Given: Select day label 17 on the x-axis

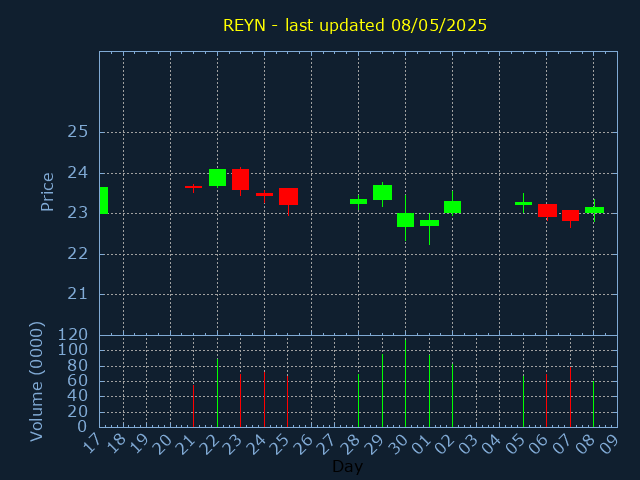Looking at the screenshot, I should 92,444.
